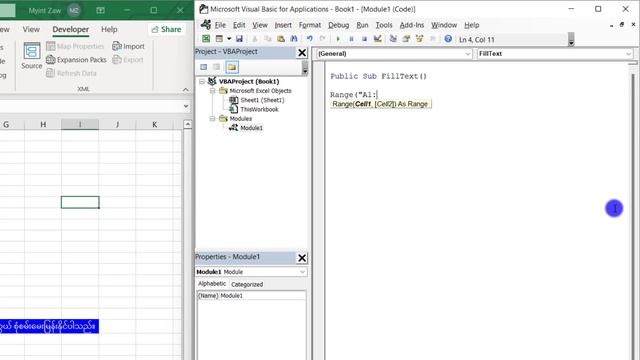Open the Add-Ins menu
Image resolution: width=640 pixels, height=360 pixels.
(412, 25)
